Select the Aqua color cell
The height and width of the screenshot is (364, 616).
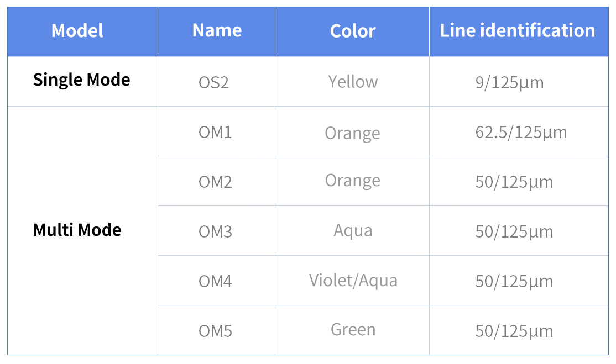tap(352, 231)
